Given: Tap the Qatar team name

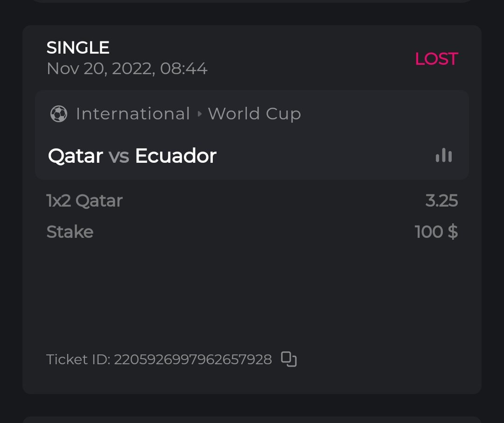Looking at the screenshot, I should point(76,156).
